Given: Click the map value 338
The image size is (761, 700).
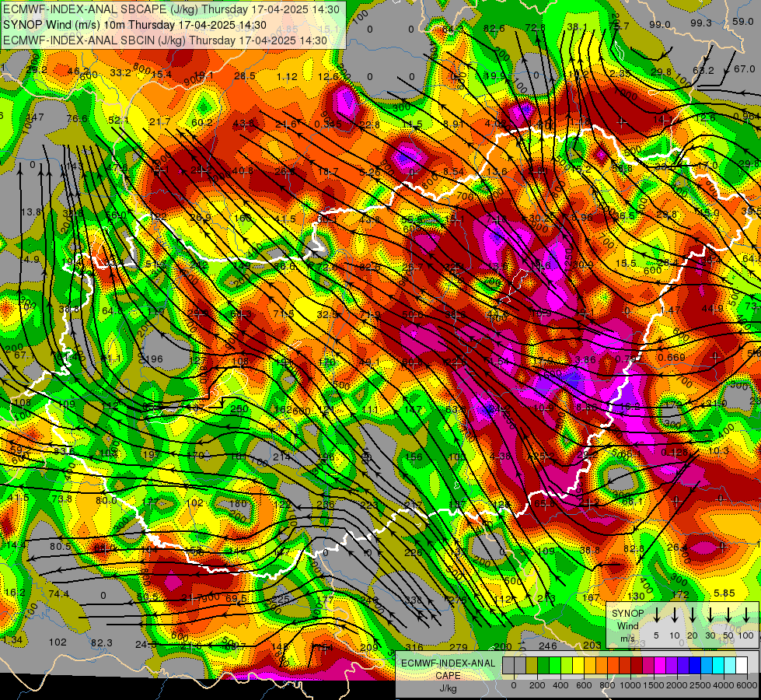Looking at the screenshot, I should point(414,600).
